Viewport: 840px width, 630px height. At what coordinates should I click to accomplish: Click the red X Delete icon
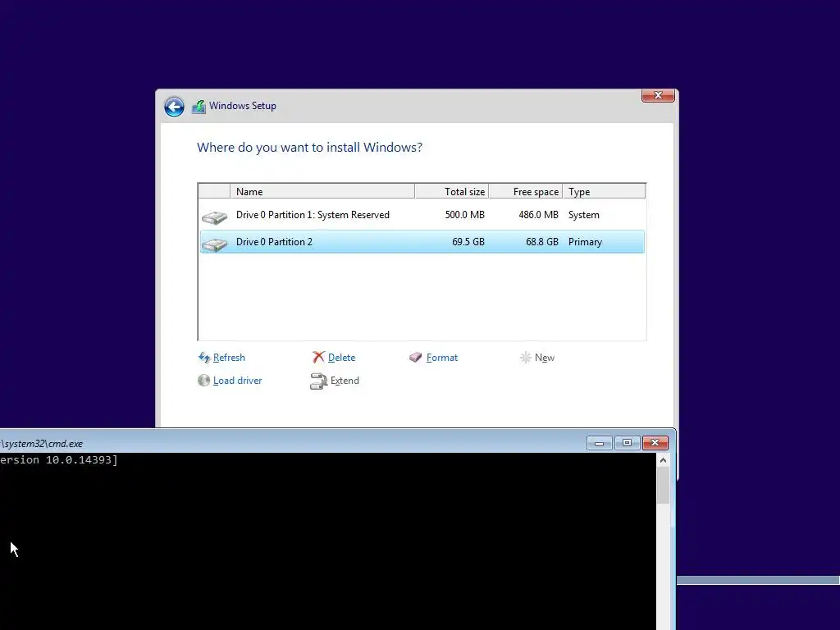click(318, 358)
